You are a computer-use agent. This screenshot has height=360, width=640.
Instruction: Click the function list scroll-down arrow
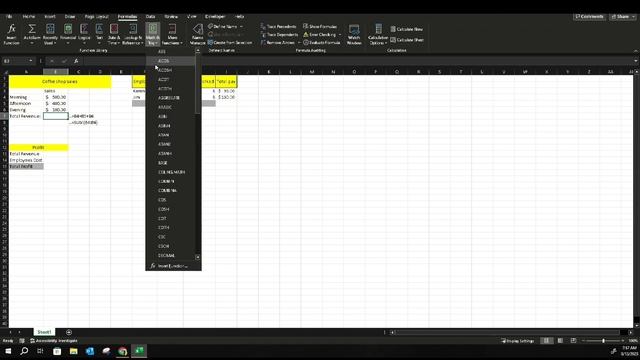coord(198,257)
